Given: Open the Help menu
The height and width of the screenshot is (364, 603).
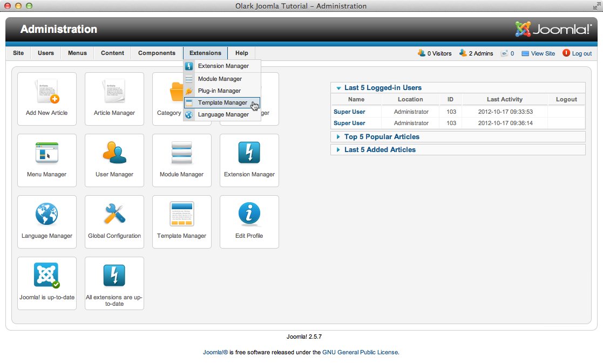Looking at the screenshot, I should pos(241,53).
